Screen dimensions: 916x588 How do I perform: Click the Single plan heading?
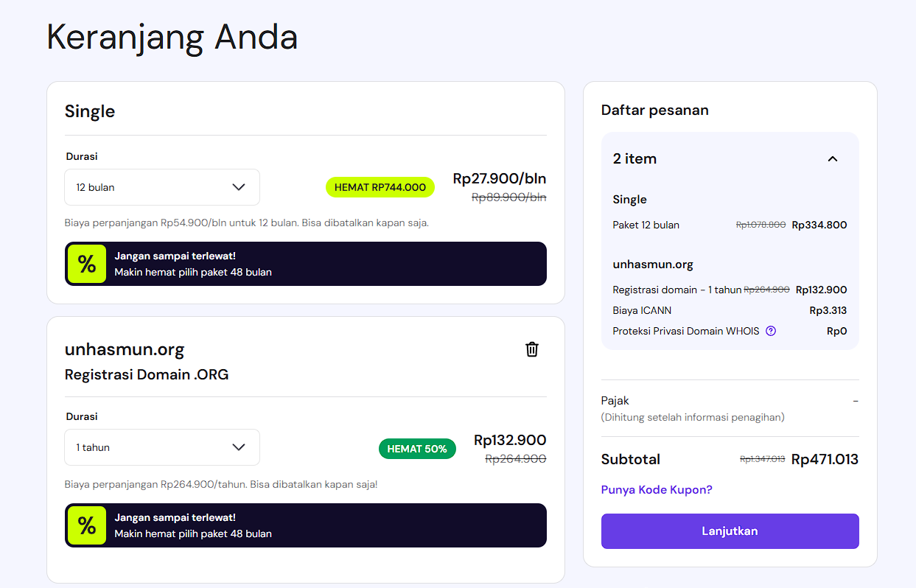90,111
